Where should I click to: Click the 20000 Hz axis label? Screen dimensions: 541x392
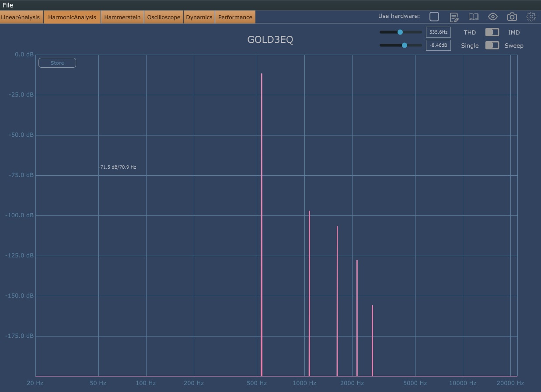(x=510, y=383)
